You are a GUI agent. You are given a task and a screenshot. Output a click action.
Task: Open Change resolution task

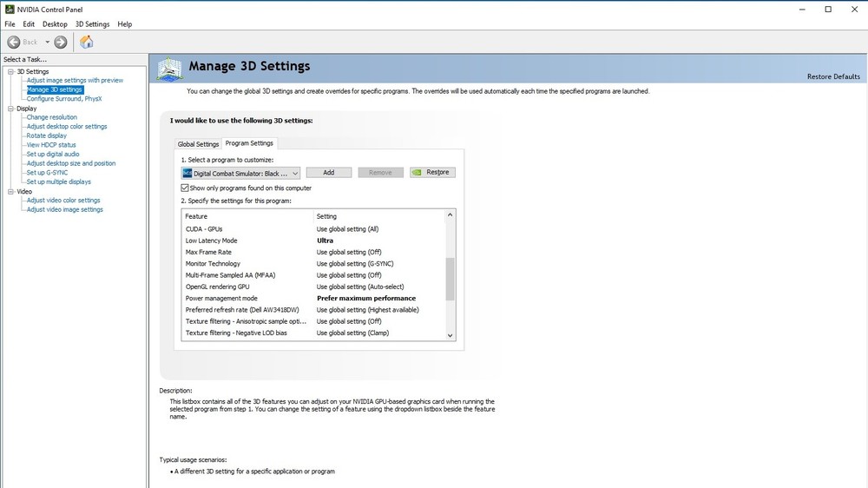[x=51, y=117]
